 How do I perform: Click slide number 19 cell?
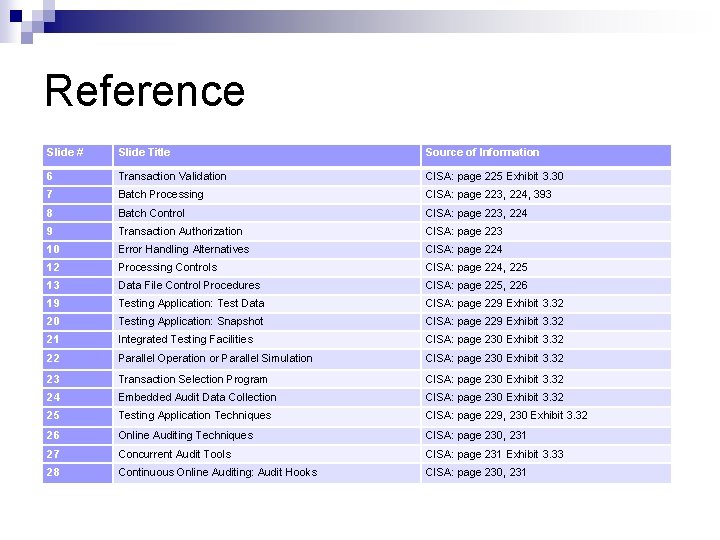(78, 304)
